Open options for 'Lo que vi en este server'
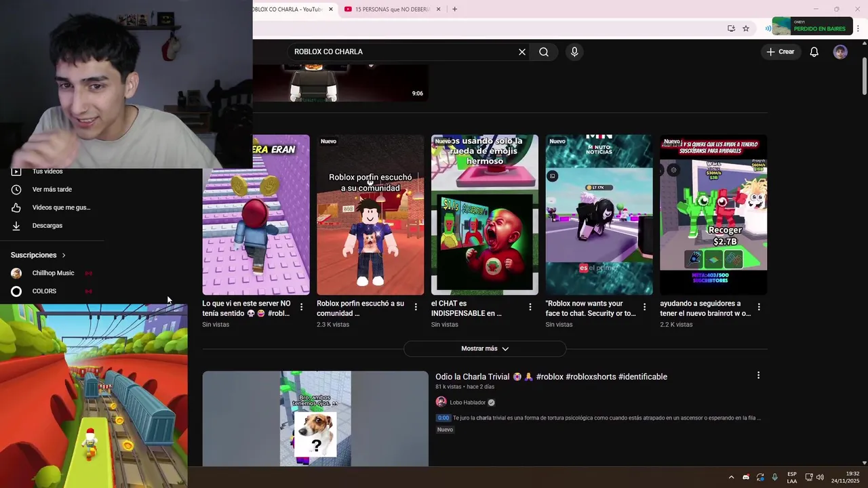 pyautogui.click(x=302, y=307)
